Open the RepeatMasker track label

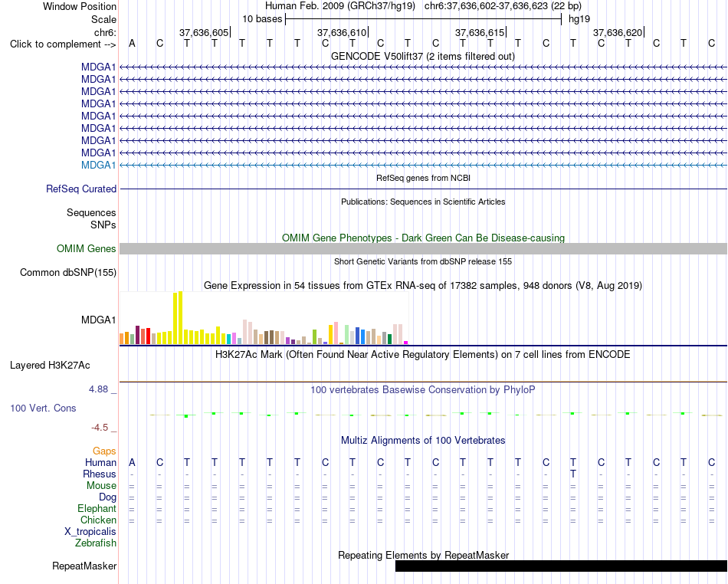tap(84, 566)
